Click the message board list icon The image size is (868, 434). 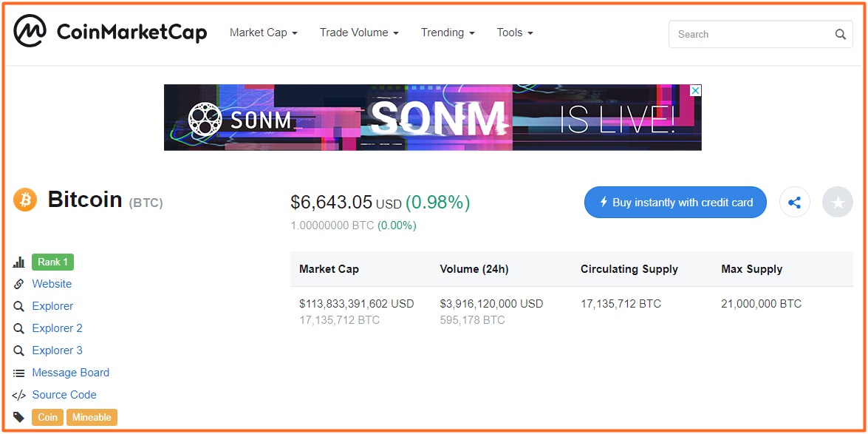[18, 373]
